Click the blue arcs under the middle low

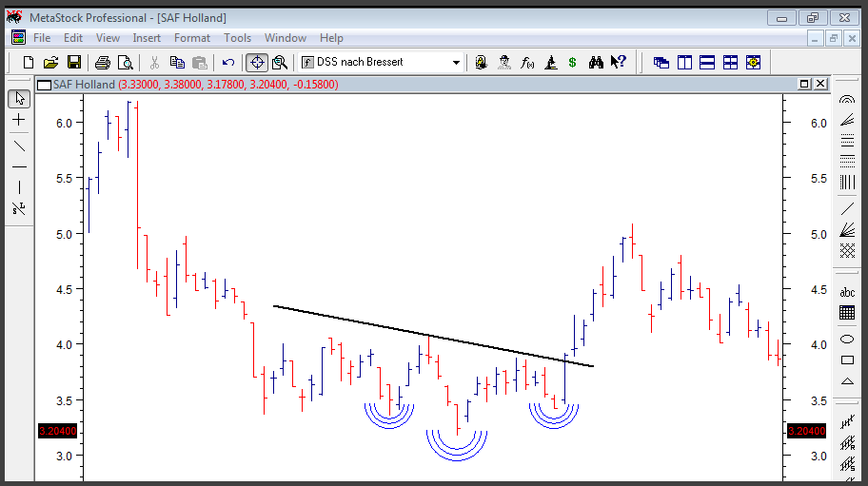457,446
